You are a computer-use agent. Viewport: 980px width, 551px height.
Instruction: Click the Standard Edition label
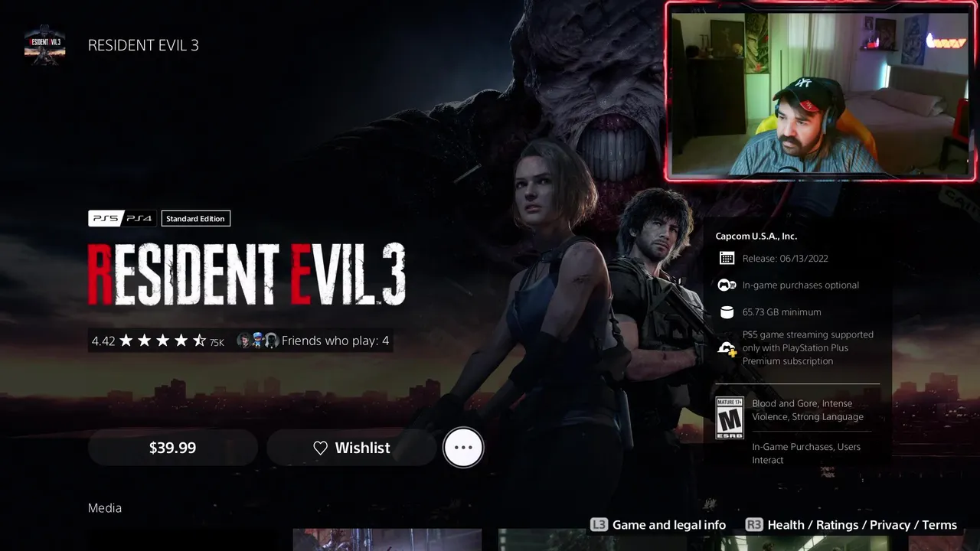(195, 219)
